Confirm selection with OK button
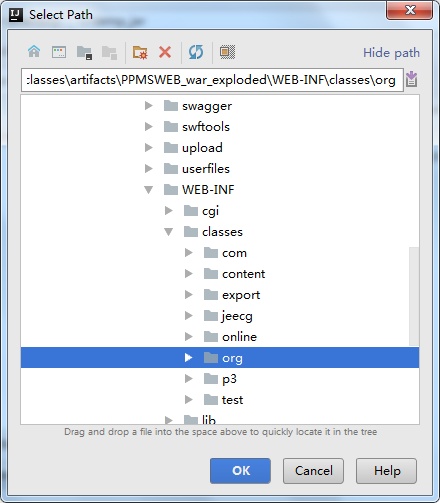This screenshot has width=440, height=503. [240, 471]
